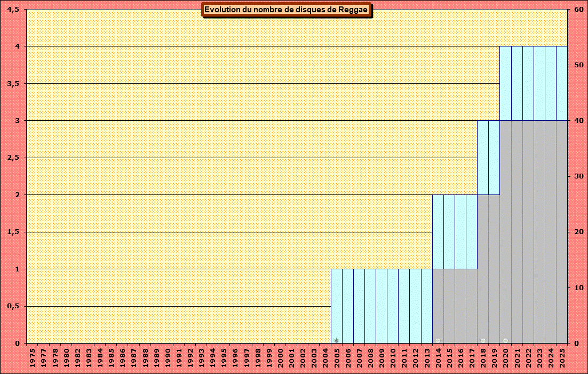
Task: Click the 4,5 value on left axis
Action: point(14,10)
